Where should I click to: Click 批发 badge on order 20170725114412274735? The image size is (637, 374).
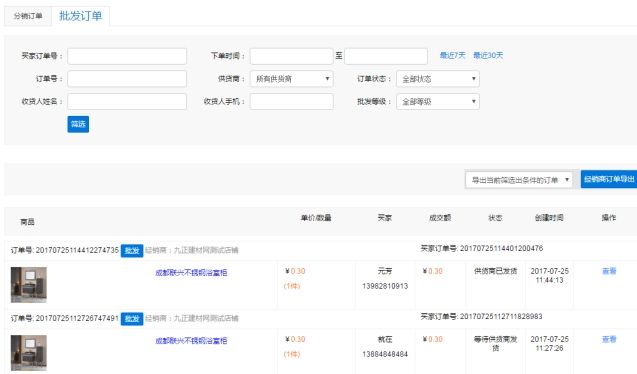tap(132, 251)
